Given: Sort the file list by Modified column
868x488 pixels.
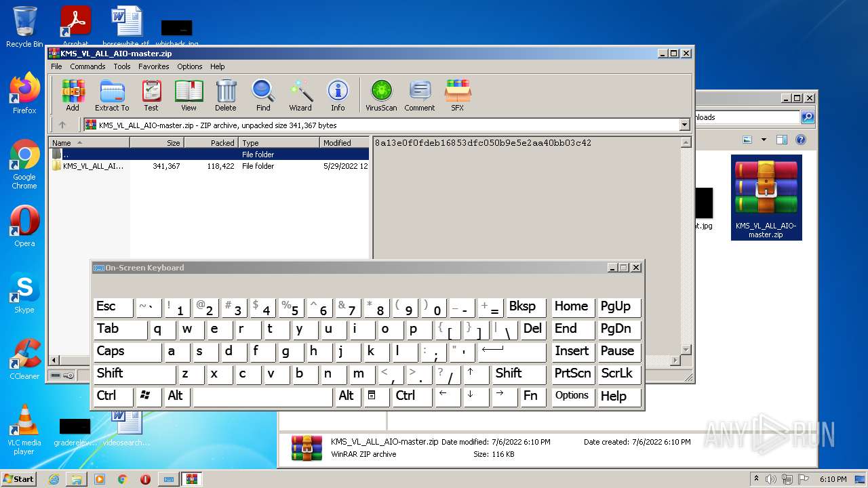Looking at the screenshot, I should (344, 142).
